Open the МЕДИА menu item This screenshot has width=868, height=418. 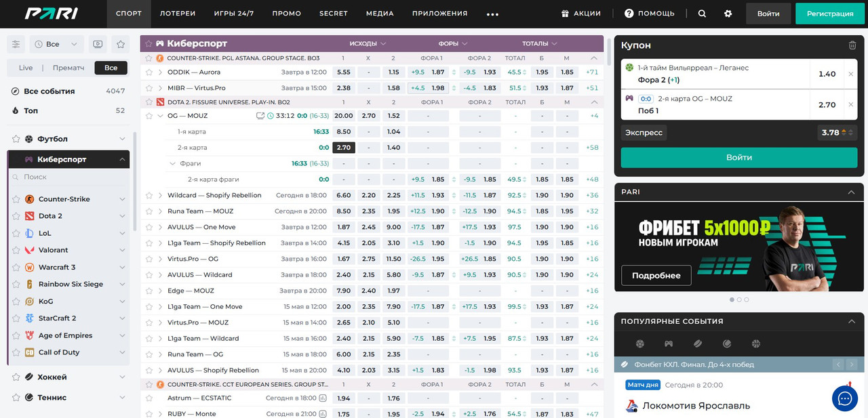(x=380, y=14)
